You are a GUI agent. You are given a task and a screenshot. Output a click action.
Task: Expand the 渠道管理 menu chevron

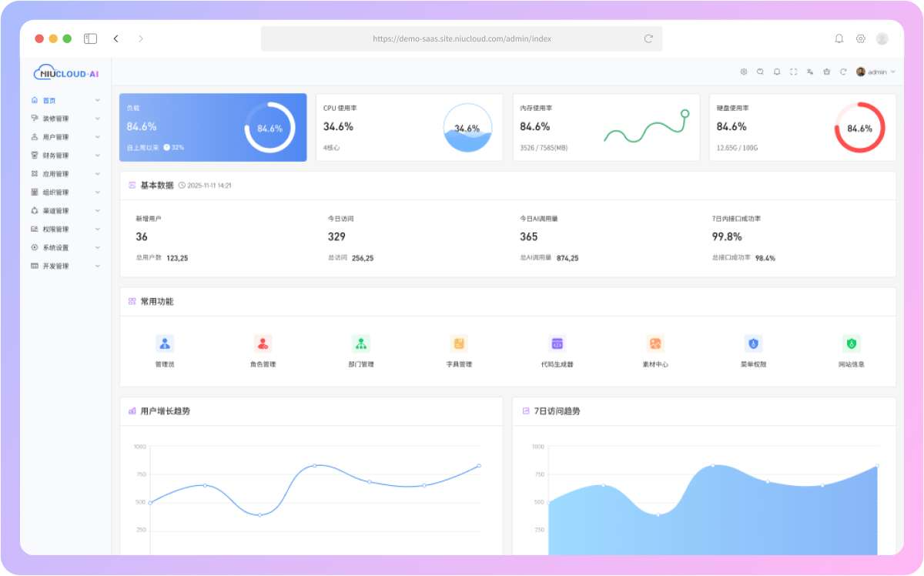98,211
